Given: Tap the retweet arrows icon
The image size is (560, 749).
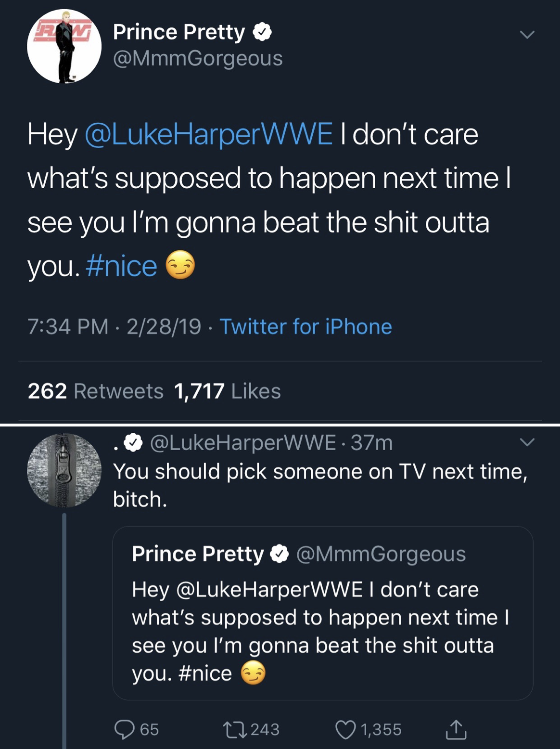Looking at the screenshot, I should pos(235,729).
